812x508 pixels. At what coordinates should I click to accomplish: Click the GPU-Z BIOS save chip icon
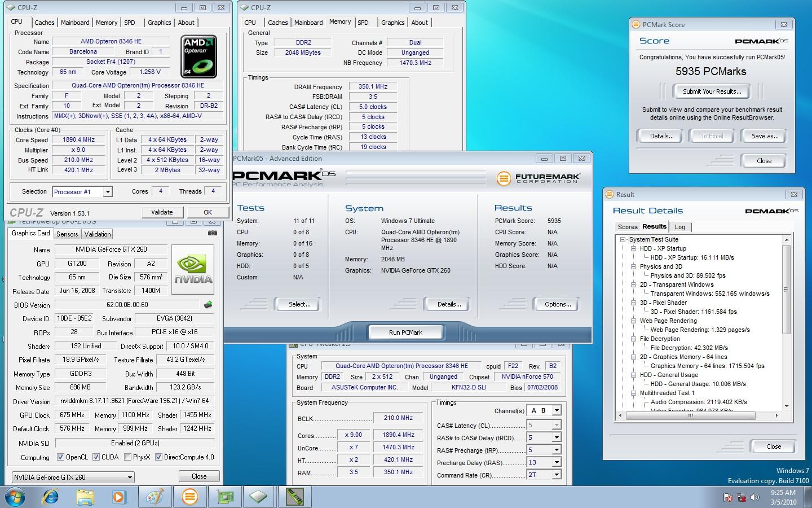[208, 305]
